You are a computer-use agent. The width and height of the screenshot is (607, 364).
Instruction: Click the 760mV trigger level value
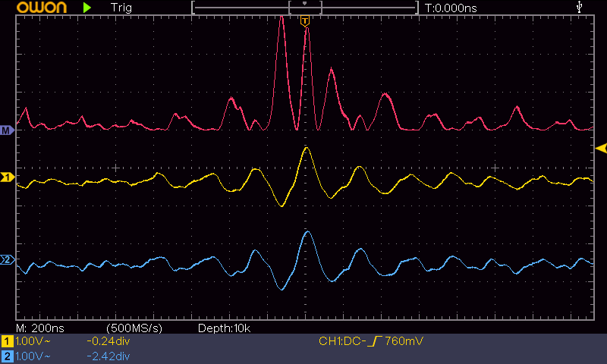point(404,342)
